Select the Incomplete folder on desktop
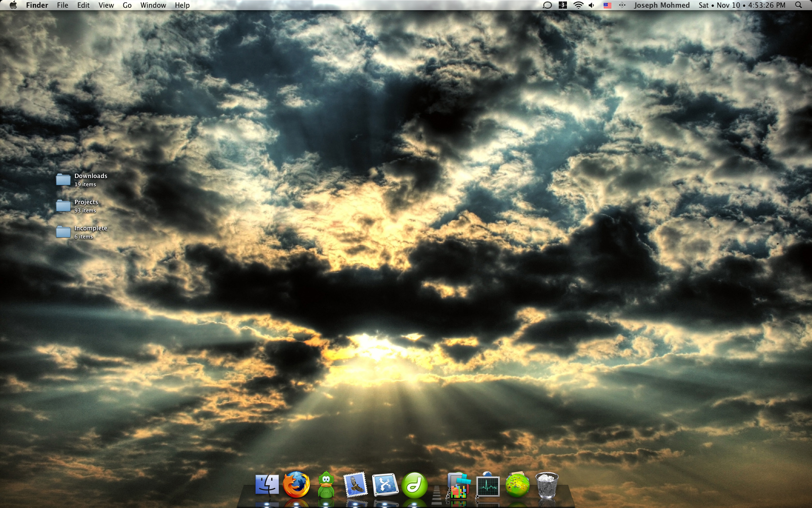Image resolution: width=812 pixels, height=508 pixels. coord(63,232)
